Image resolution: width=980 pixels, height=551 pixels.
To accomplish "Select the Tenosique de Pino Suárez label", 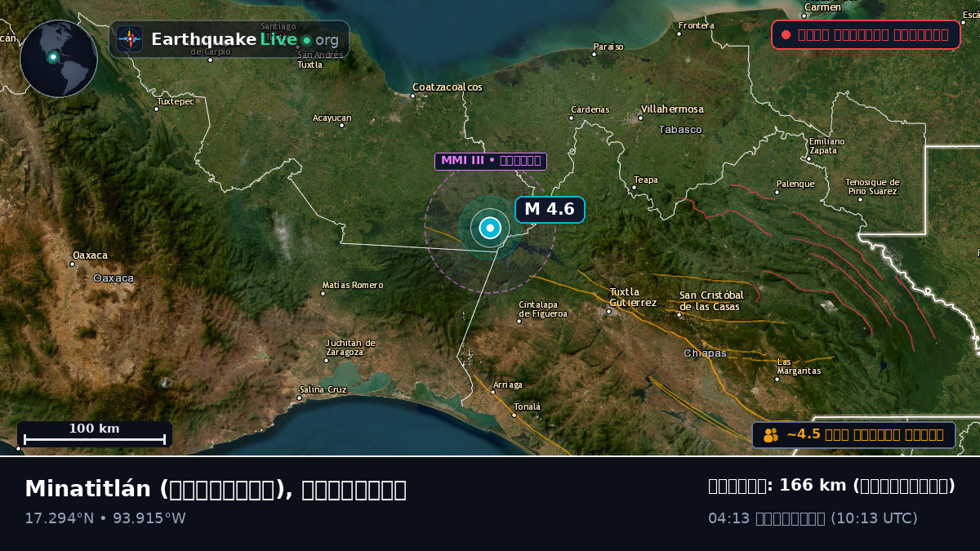I will coord(872,187).
